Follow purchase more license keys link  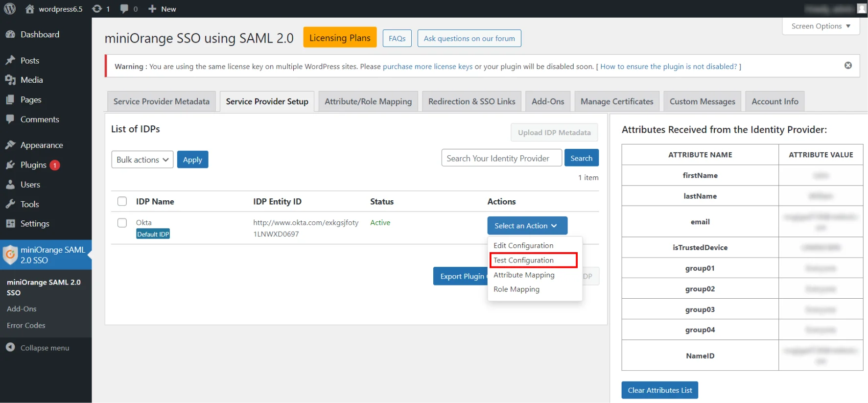click(428, 66)
